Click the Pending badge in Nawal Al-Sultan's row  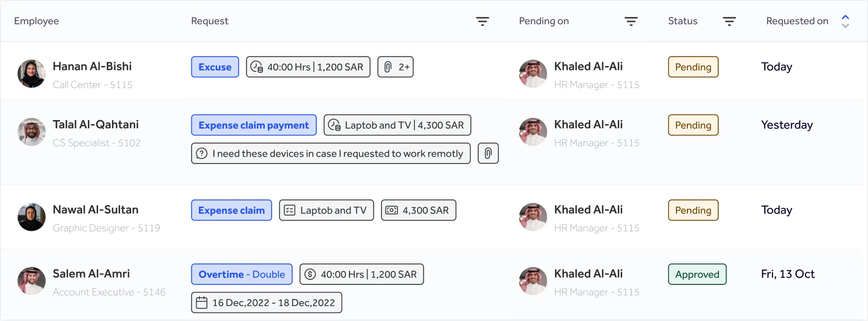tap(693, 210)
